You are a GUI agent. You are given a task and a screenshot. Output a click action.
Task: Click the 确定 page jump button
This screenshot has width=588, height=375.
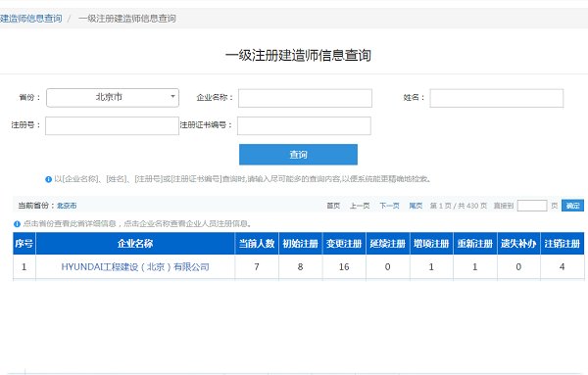[572, 206]
